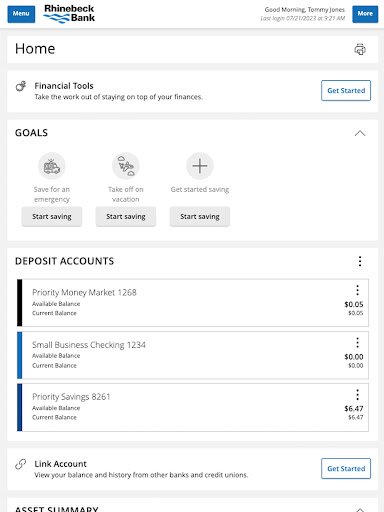
Task: Open Deposit Accounts section options menu
Action: 360,261
